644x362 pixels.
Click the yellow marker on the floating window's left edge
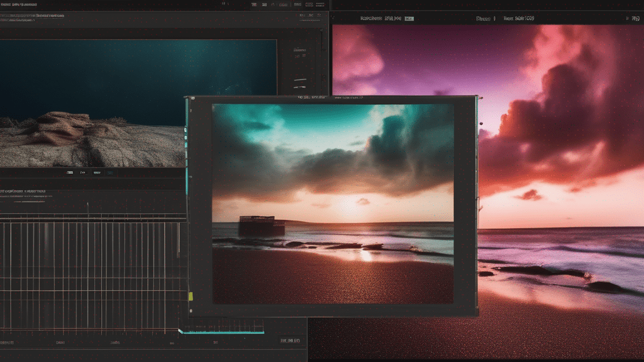(x=190, y=295)
